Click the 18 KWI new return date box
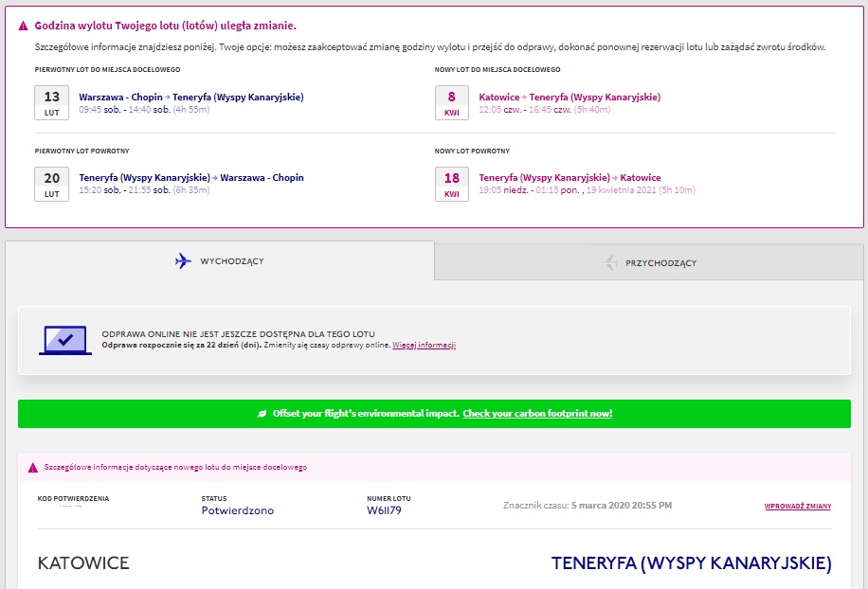Image resolution: width=868 pixels, height=589 pixels. pyautogui.click(x=452, y=184)
